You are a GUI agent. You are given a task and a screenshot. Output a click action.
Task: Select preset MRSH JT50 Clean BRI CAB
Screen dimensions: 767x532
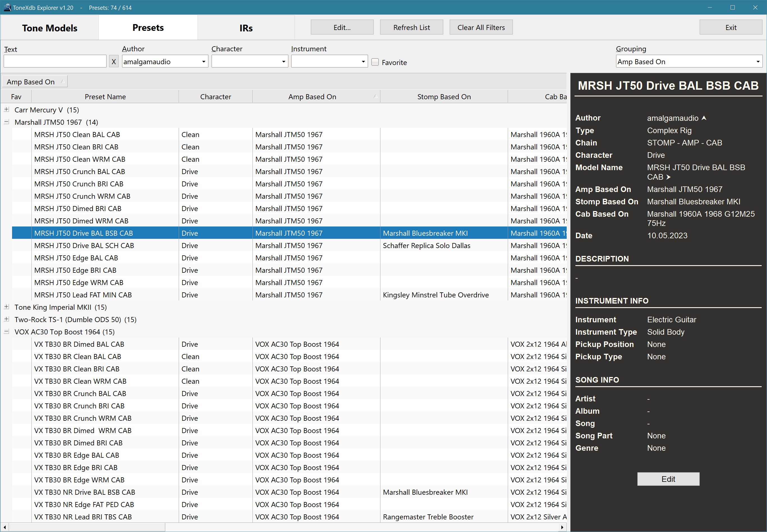click(x=76, y=147)
